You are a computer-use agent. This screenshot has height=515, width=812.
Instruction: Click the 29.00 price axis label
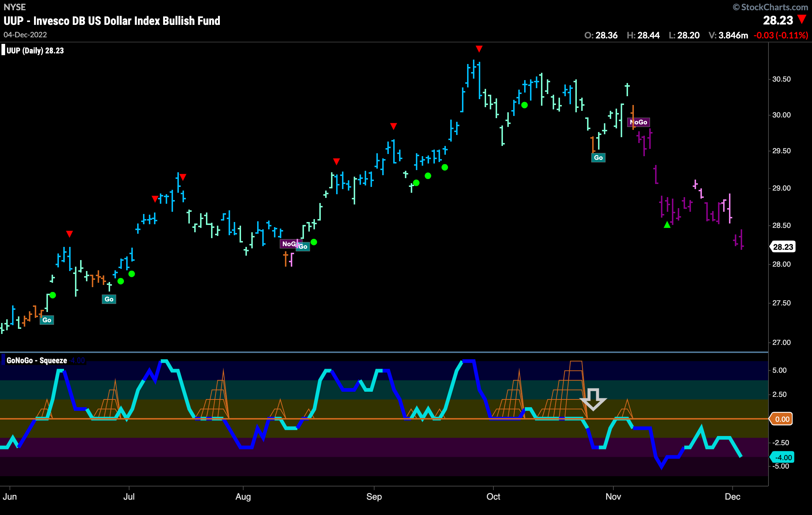click(782, 188)
